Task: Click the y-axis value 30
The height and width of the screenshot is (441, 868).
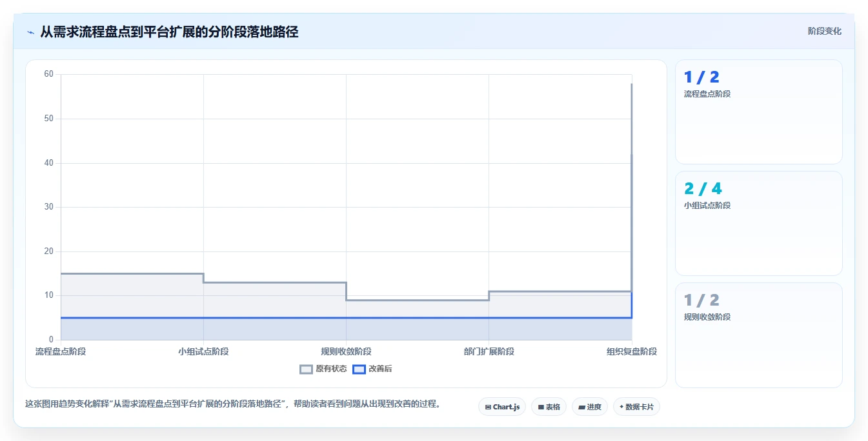Action: coord(48,207)
